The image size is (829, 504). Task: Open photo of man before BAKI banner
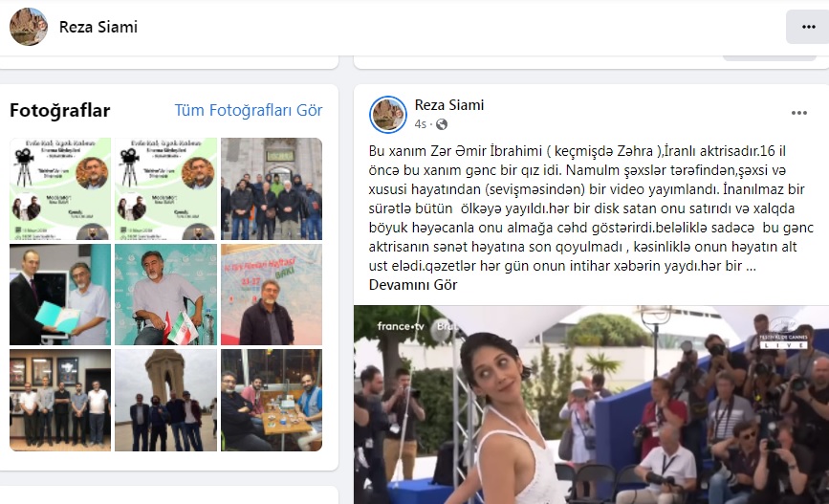click(272, 295)
